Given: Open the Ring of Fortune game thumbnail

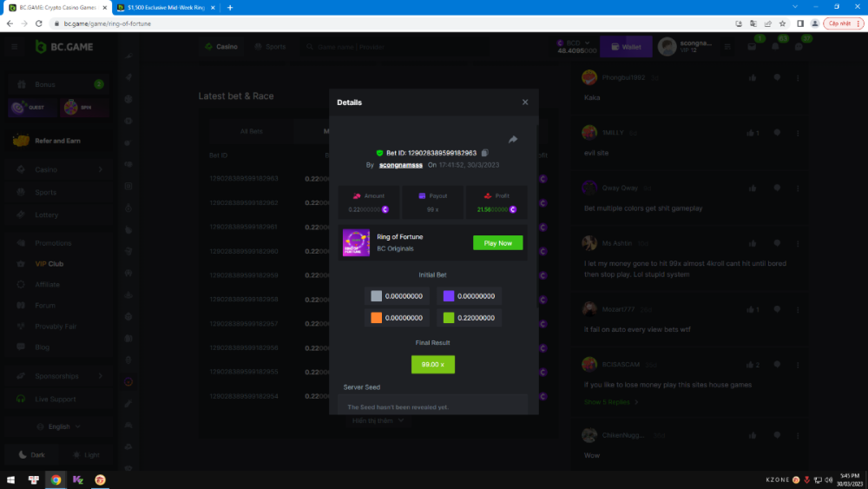Looking at the screenshot, I should click(356, 242).
